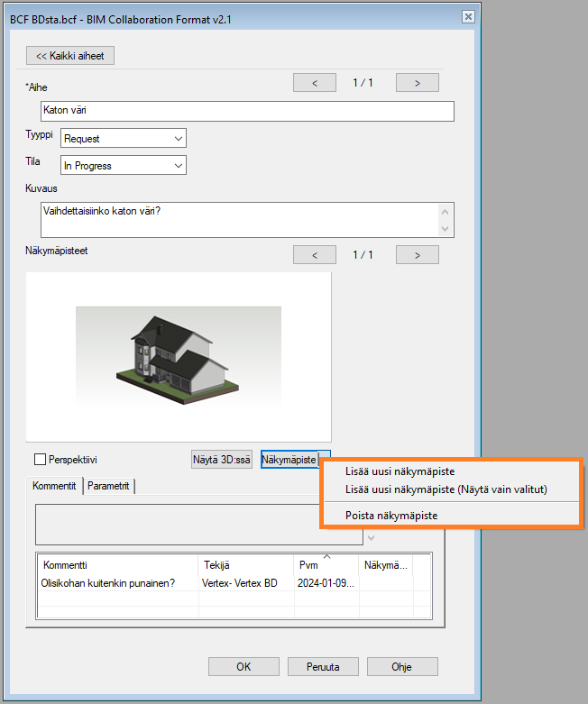
Task: Choose Lisää uusi näkymäpiste (Näytä vain valitut)
Action: (446, 489)
